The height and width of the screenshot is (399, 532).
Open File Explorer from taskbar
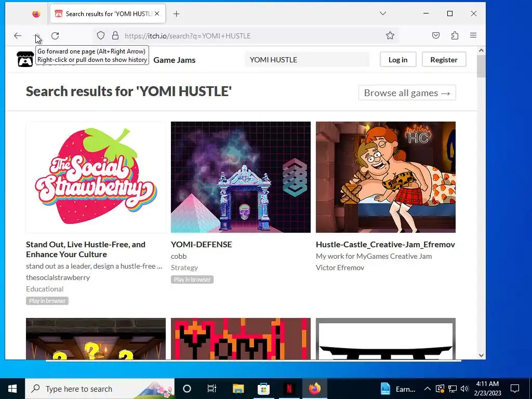[x=238, y=389]
